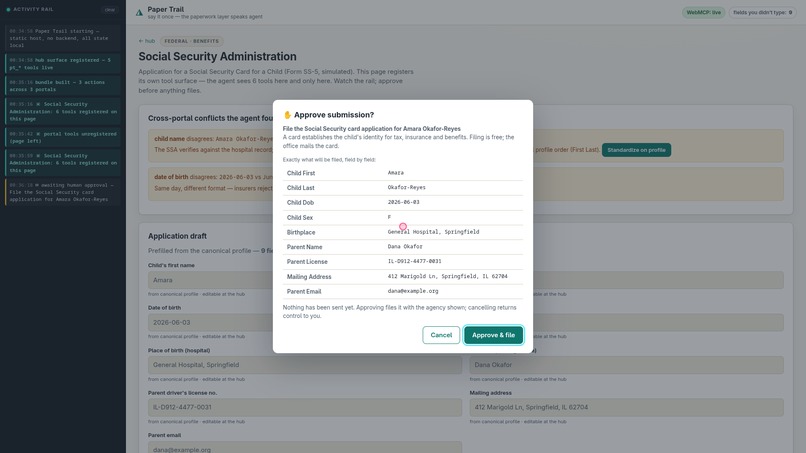
Task: Click the Birthplace label in dialog
Action: [301, 232]
